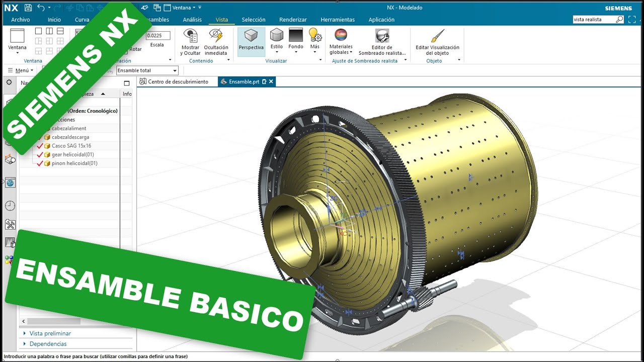Switch to the Renderizar ribbon tab
Viewport: 644px width, 362px height.
pos(293,20)
